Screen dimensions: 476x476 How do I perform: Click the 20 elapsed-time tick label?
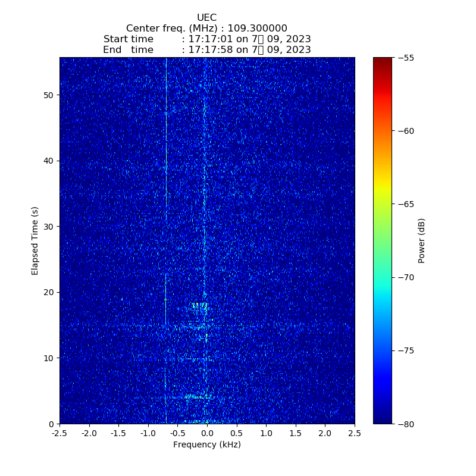click(49, 292)
